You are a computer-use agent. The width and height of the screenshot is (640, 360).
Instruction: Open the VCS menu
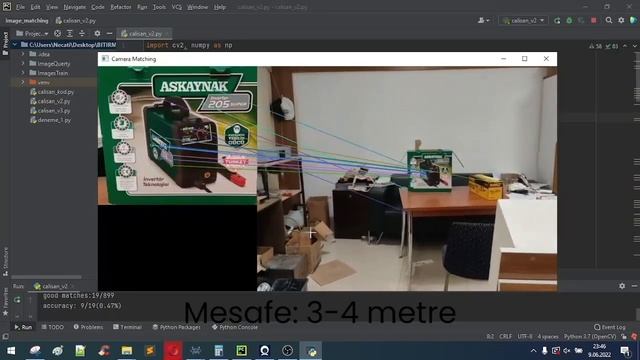coord(176,7)
